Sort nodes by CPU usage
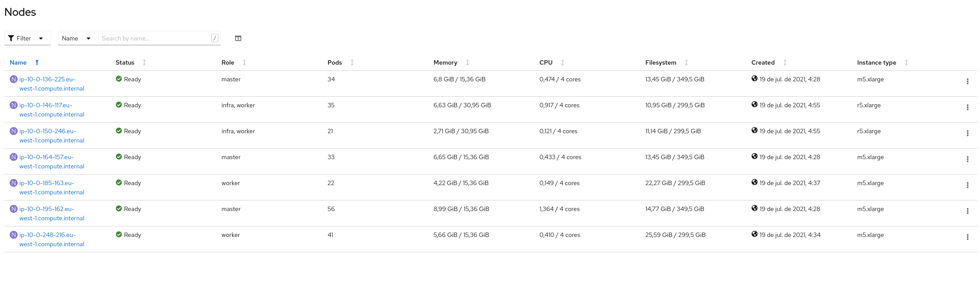Viewport: 980px width, 306px height. coord(546,62)
